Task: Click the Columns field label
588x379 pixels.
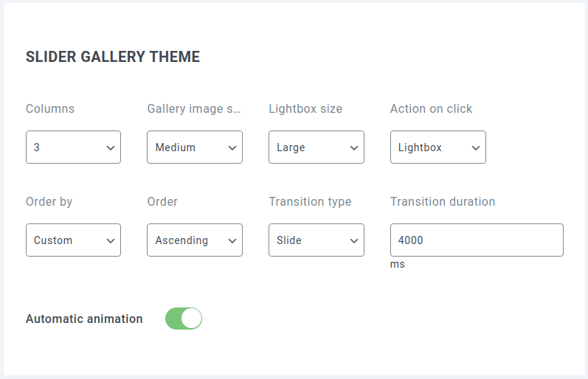Action: (50, 109)
